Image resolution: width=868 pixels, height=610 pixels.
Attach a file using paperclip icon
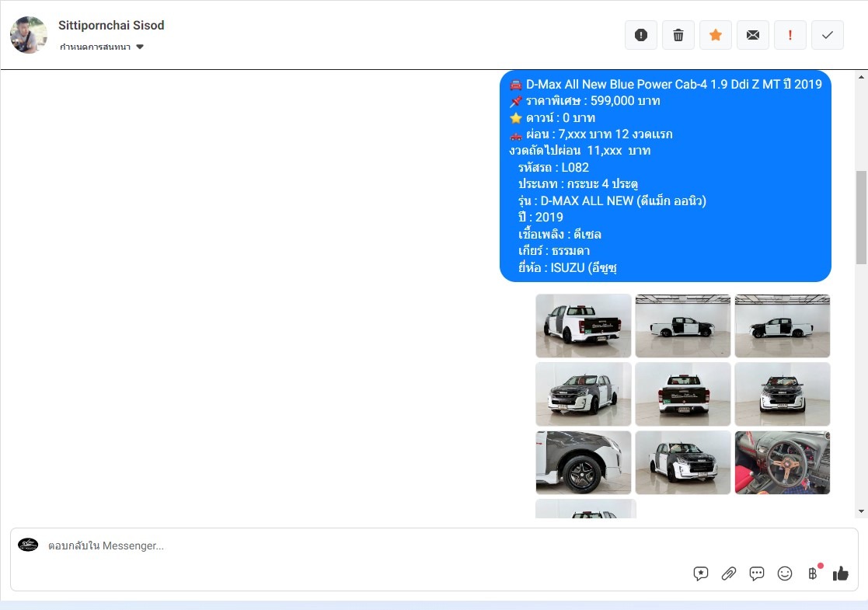pyautogui.click(x=729, y=573)
